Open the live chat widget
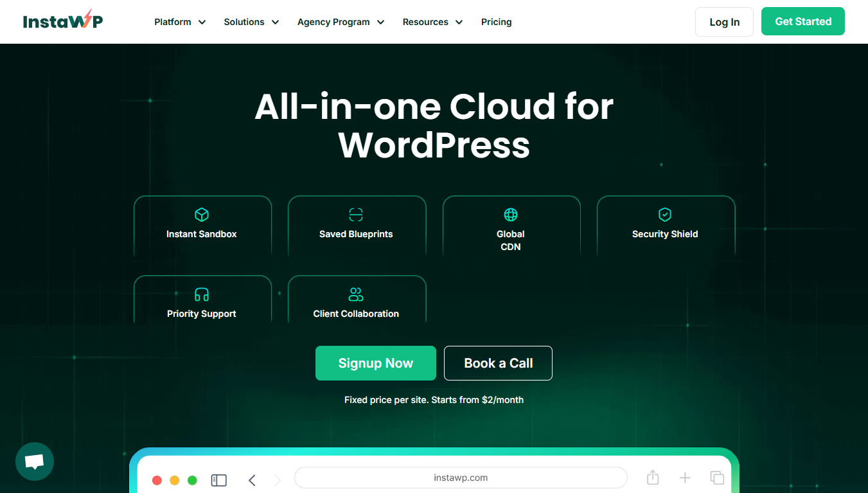 coord(35,462)
